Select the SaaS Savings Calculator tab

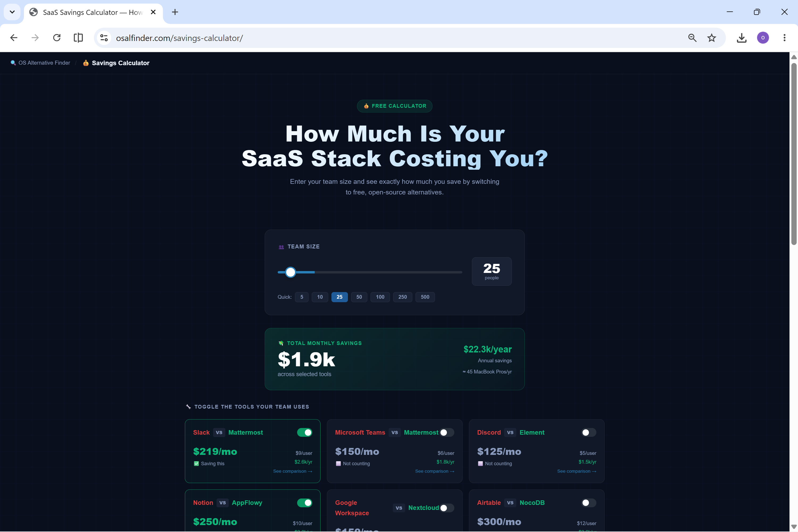(x=93, y=12)
